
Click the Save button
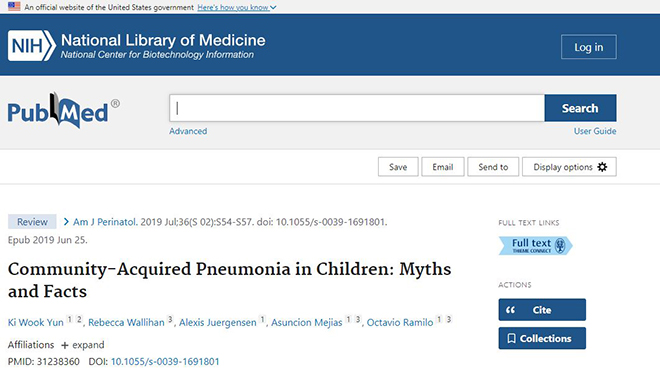398,167
